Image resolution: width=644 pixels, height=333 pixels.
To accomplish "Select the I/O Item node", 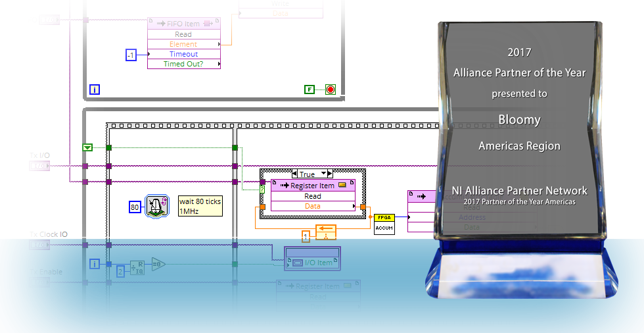I will 313,258.
